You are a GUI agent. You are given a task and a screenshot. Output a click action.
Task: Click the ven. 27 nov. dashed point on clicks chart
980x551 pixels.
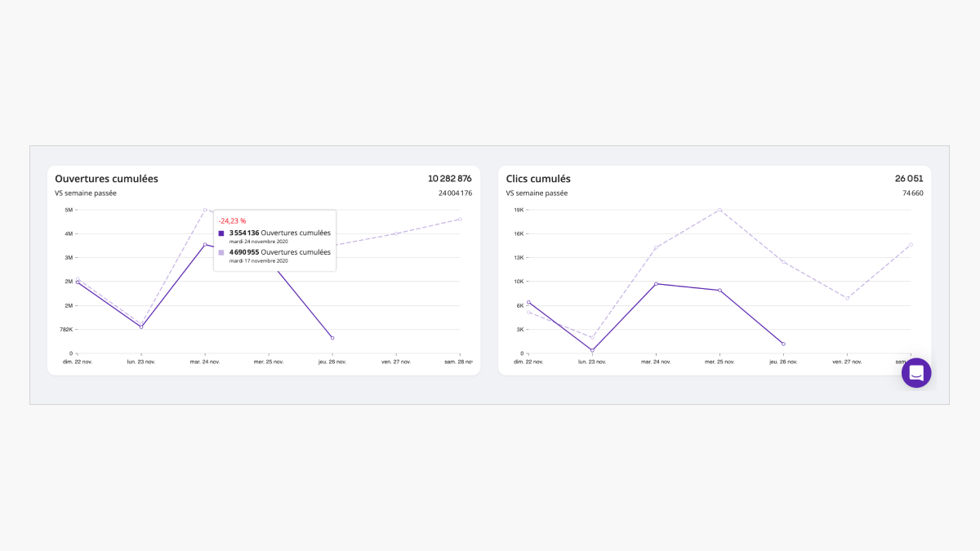(x=847, y=298)
